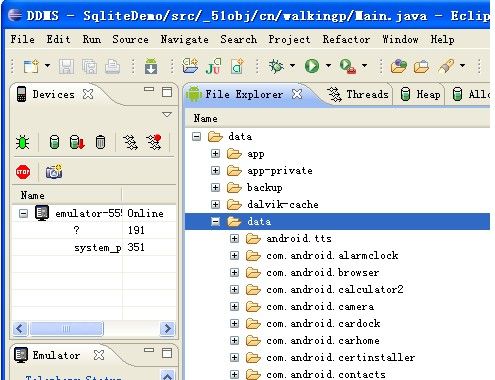Open the Edit menu
The height and width of the screenshot is (380, 495).
pyautogui.click(x=58, y=39)
